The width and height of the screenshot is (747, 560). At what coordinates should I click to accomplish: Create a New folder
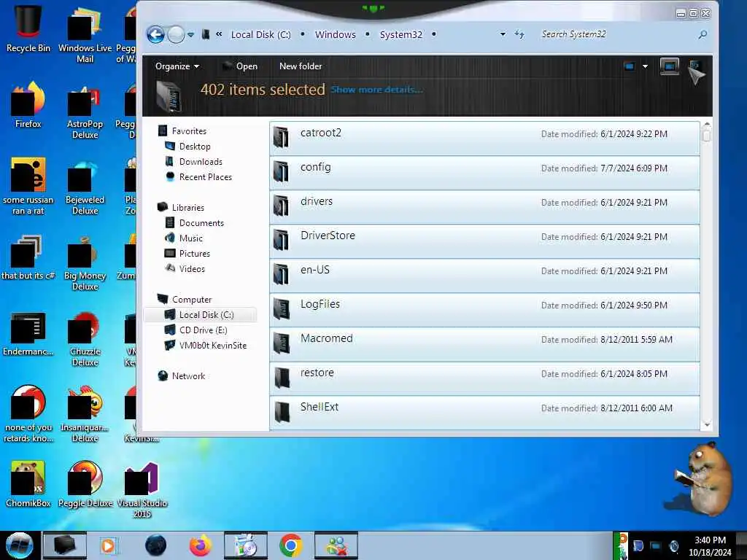(x=300, y=66)
